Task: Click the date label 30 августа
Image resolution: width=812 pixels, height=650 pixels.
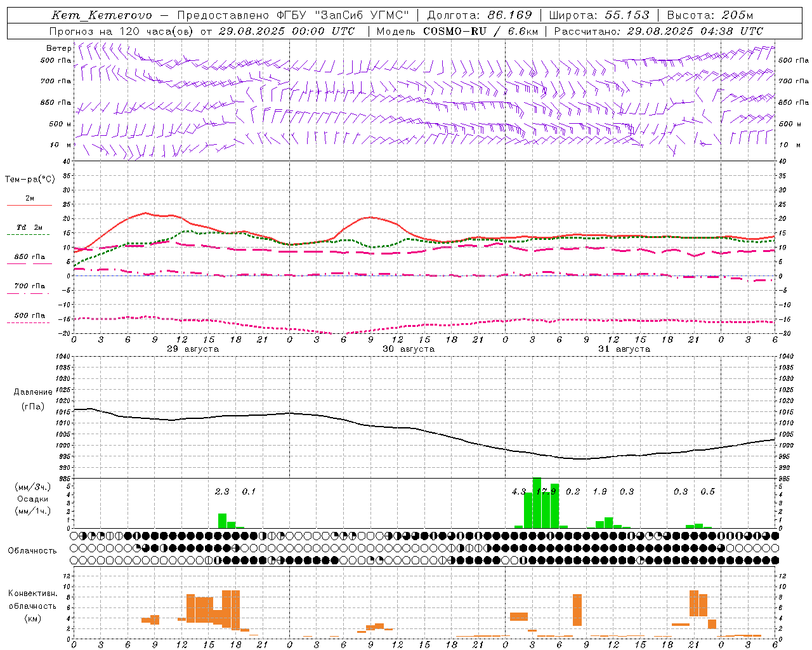Action: 409,349
